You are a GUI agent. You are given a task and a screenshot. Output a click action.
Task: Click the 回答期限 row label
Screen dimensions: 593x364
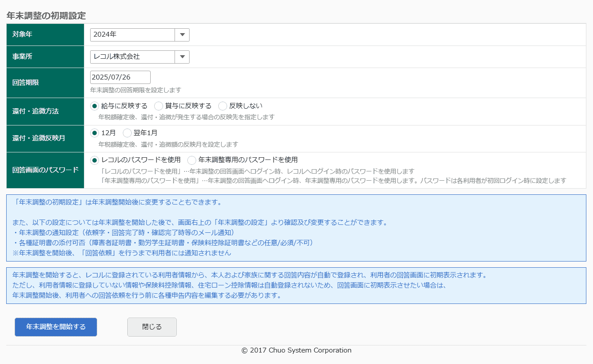coord(26,83)
